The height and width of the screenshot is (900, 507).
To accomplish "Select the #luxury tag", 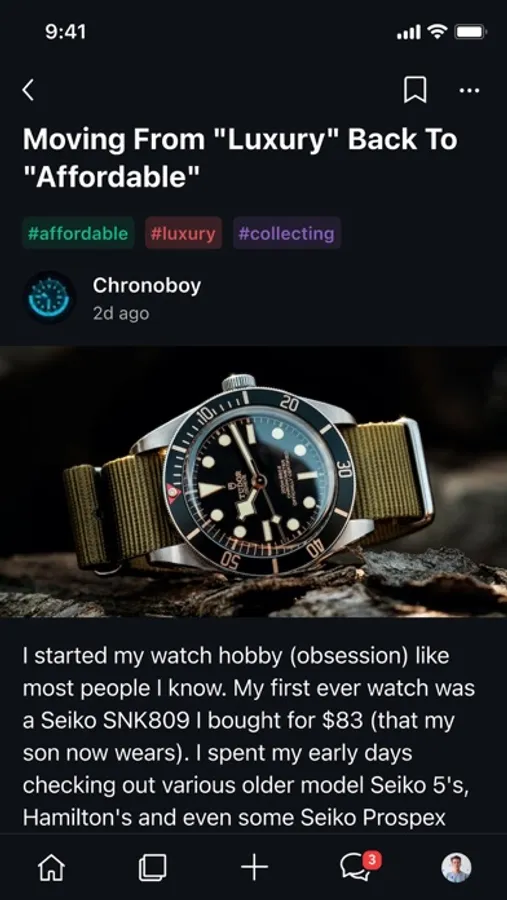I will tap(183, 233).
